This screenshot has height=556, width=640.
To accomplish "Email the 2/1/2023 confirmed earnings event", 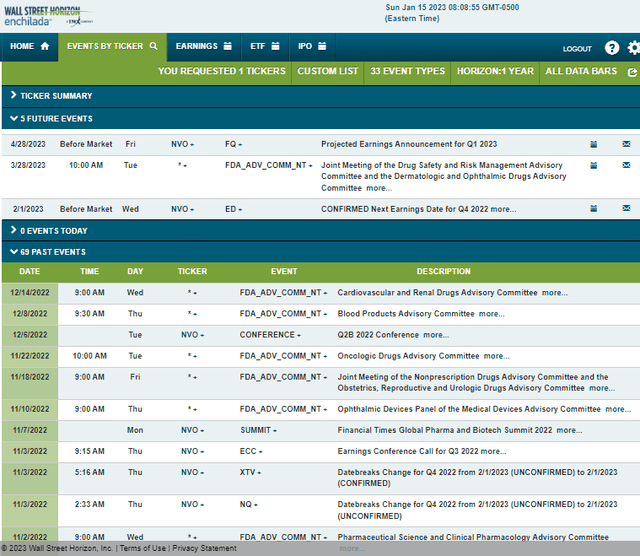I will point(626,209).
